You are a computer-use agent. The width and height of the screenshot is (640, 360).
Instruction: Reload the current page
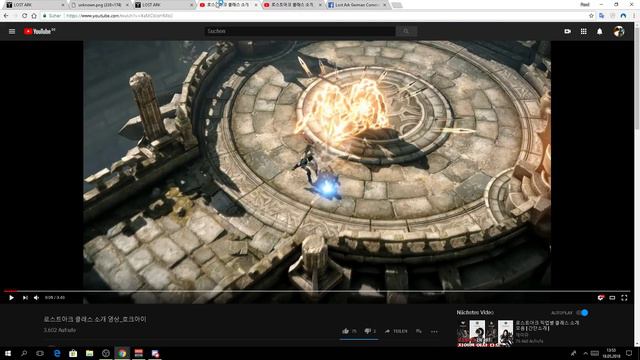pos(24,16)
